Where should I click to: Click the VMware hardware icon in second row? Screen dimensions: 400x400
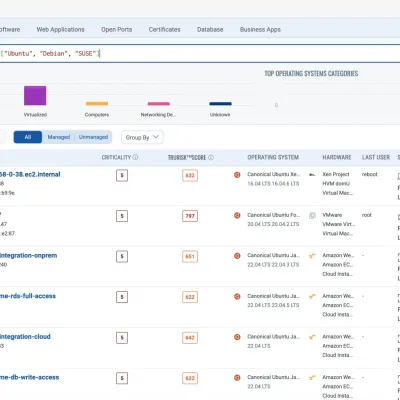click(312, 216)
